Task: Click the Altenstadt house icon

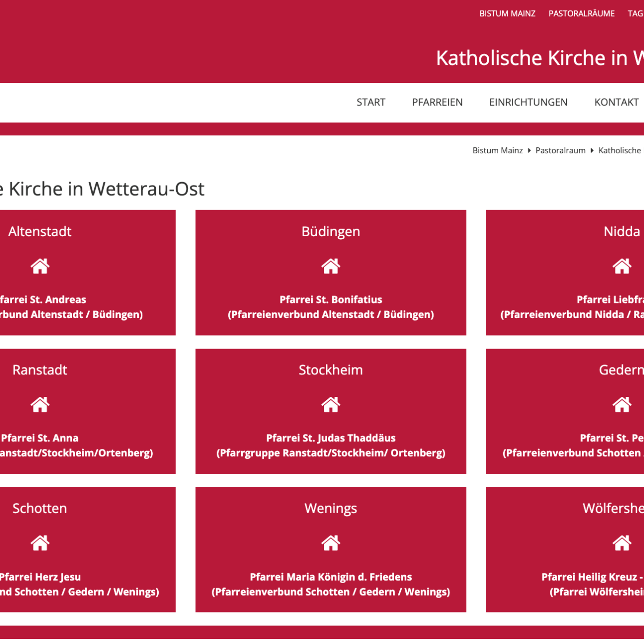Action: (x=40, y=266)
